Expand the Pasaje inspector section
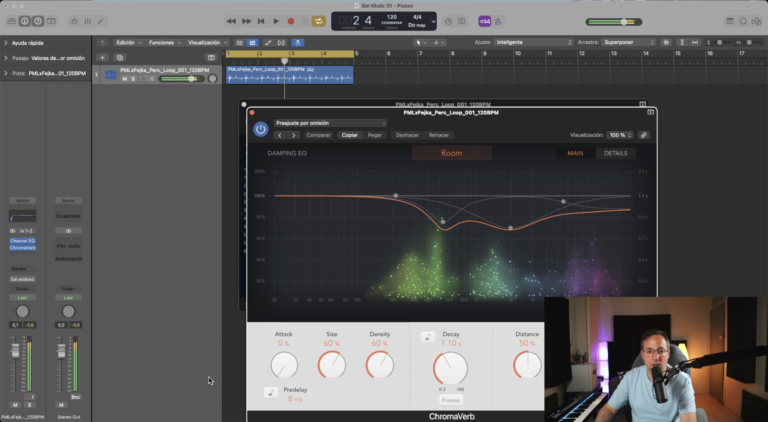Image resolution: width=768 pixels, height=422 pixels. coord(6,58)
